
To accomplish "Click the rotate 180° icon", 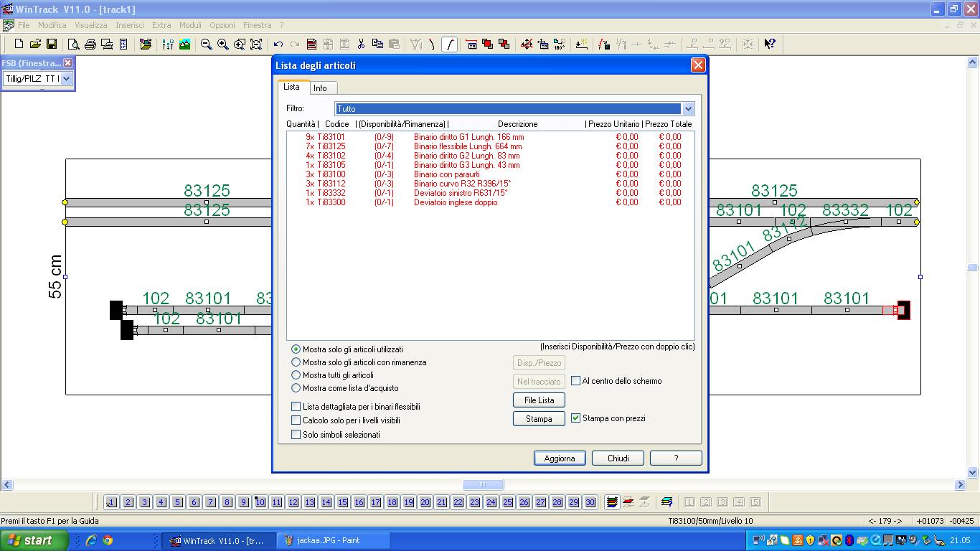I will [560, 44].
